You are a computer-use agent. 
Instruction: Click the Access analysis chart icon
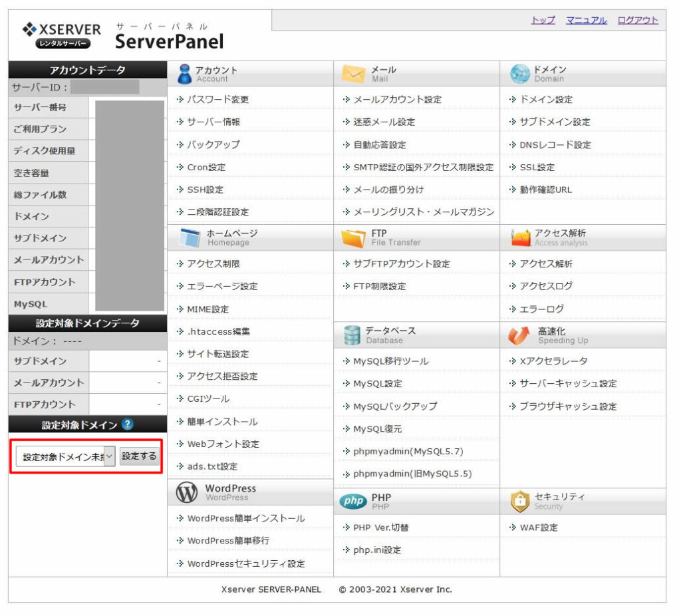(521, 237)
